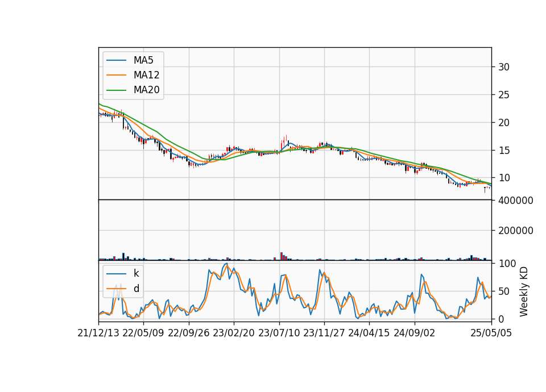Select the 23/11/27 date axis label

(324, 333)
